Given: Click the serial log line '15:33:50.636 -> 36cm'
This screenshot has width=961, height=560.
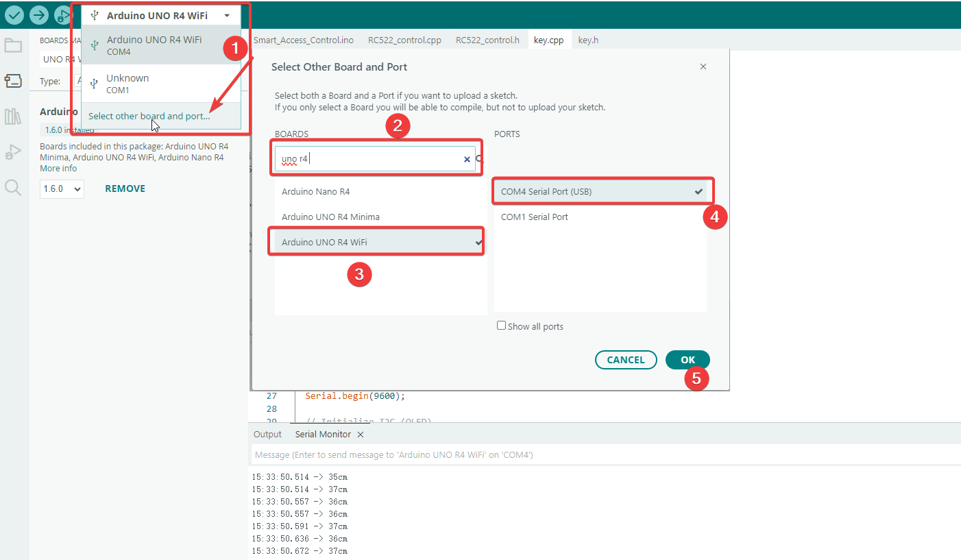Looking at the screenshot, I should pos(300,539).
